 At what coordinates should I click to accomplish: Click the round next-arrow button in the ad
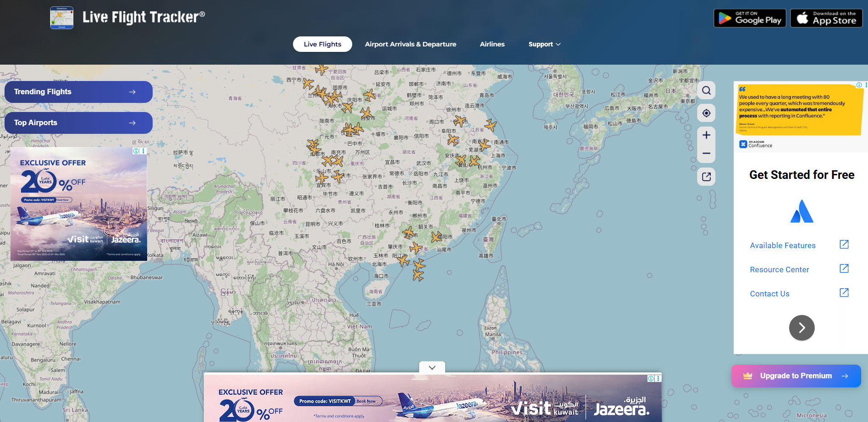[801, 328]
